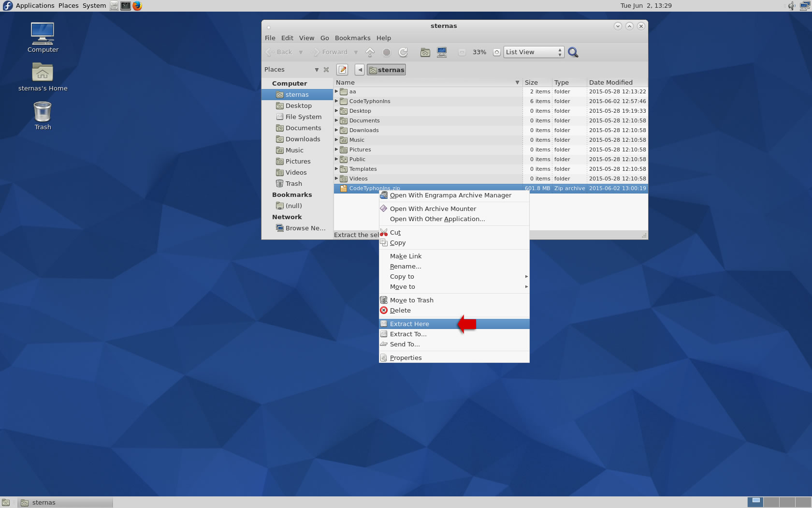The height and width of the screenshot is (508, 812).
Task: Choose Extract To... from context menu
Action: (454, 334)
